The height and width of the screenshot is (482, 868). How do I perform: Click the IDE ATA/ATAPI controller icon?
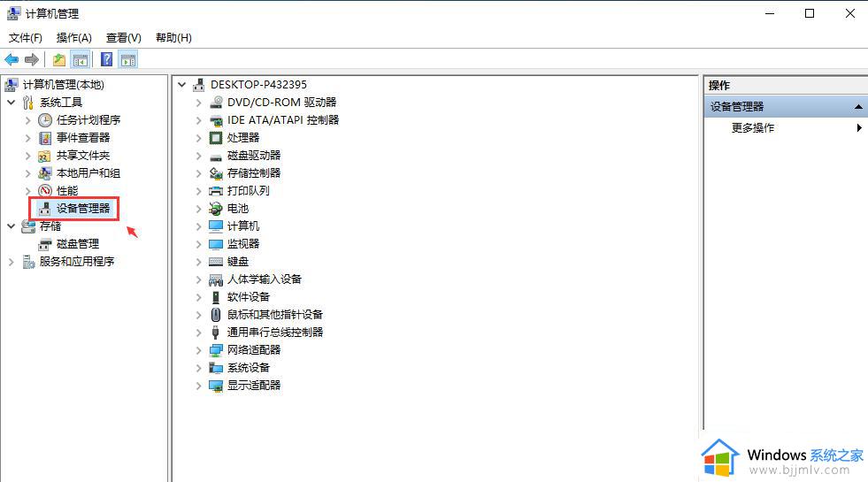[216, 120]
